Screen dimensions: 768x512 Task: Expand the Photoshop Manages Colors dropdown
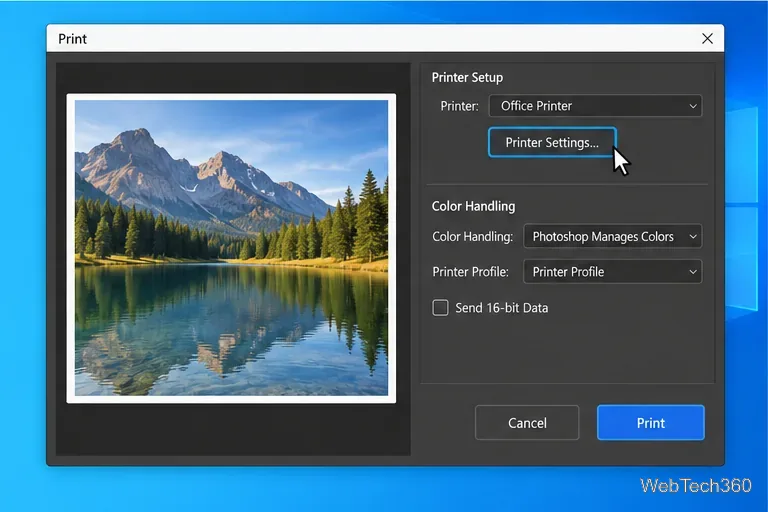[612, 236]
